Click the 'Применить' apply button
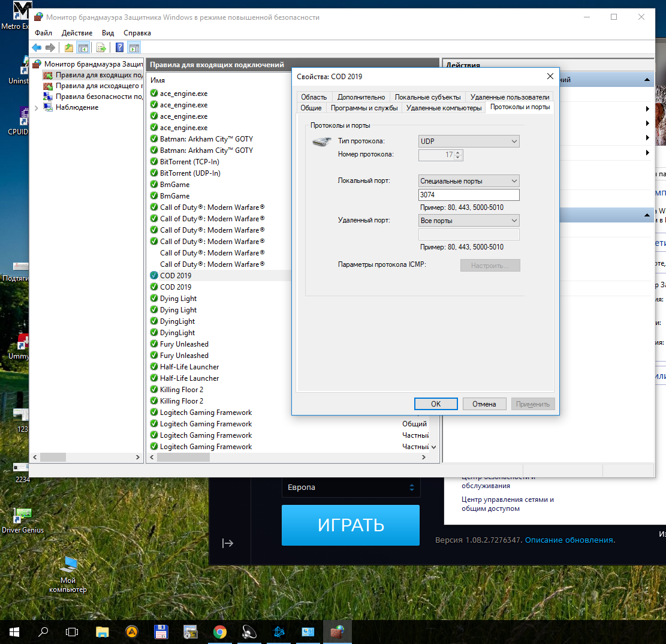The image size is (666, 644). point(533,404)
